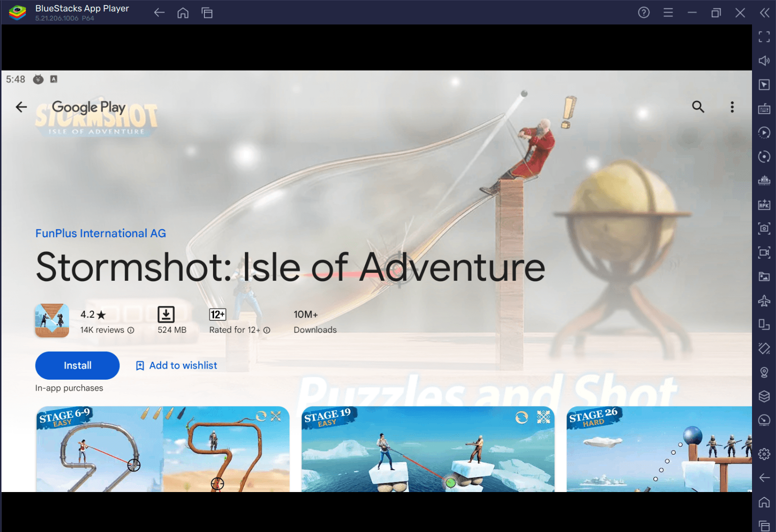This screenshot has height=532, width=776.
Task: Click the airplane icon in the sidebar
Action: [x=764, y=300]
